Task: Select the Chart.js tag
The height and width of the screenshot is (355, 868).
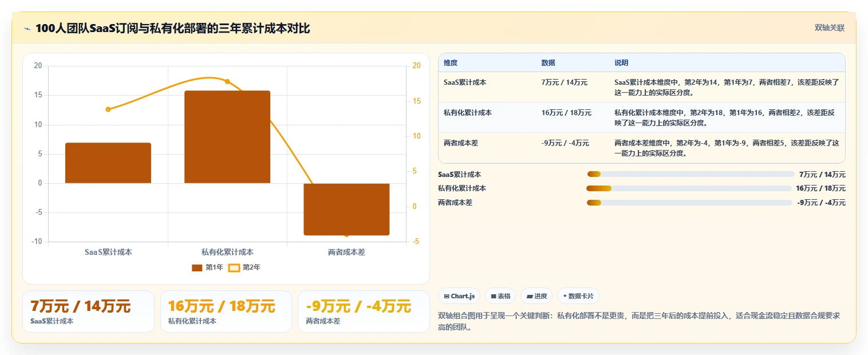Action: tap(459, 296)
